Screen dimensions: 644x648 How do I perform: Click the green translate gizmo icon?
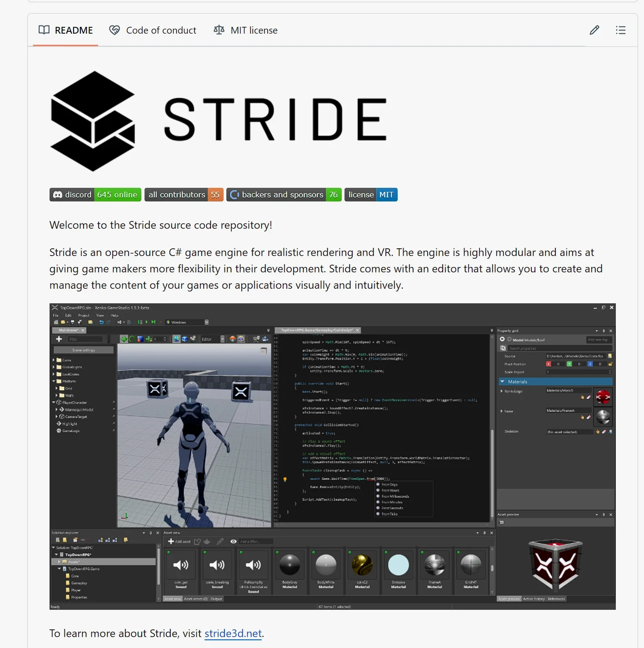pyautogui.click(x=124, y=339)
